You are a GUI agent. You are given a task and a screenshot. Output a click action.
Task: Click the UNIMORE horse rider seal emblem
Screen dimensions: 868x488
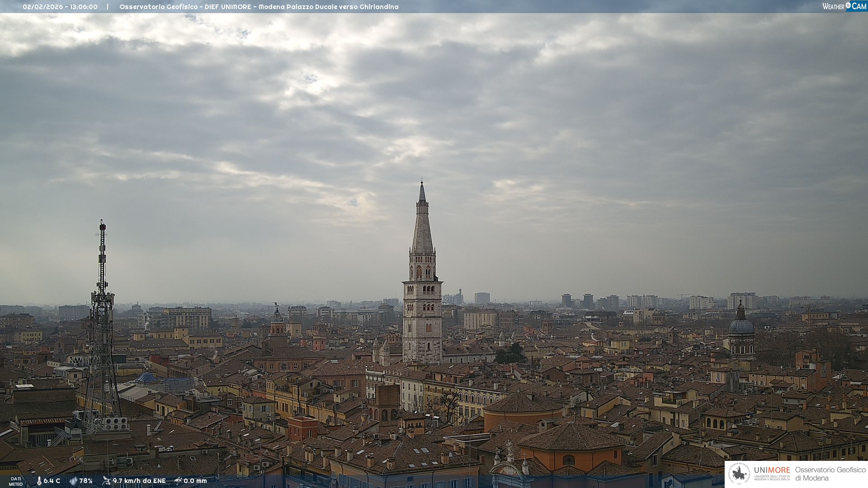click(740, 474)
